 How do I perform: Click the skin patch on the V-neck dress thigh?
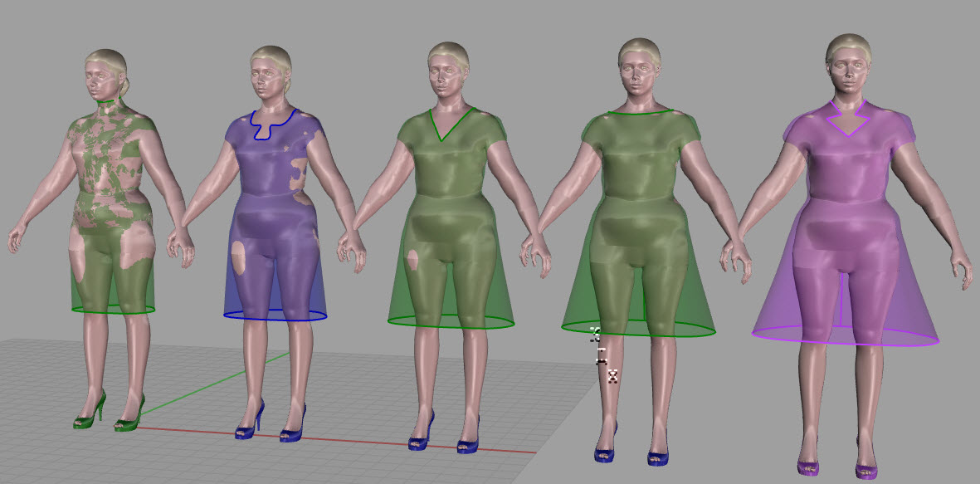(412, 260)
